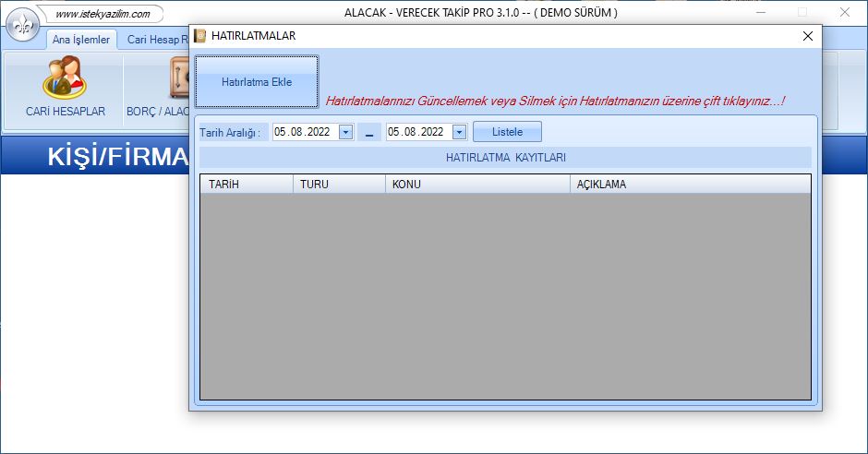Screen dimensions: 868x454
Task: Click the HATIRLATMALAR window title icon
Action: tap(199, 36)
